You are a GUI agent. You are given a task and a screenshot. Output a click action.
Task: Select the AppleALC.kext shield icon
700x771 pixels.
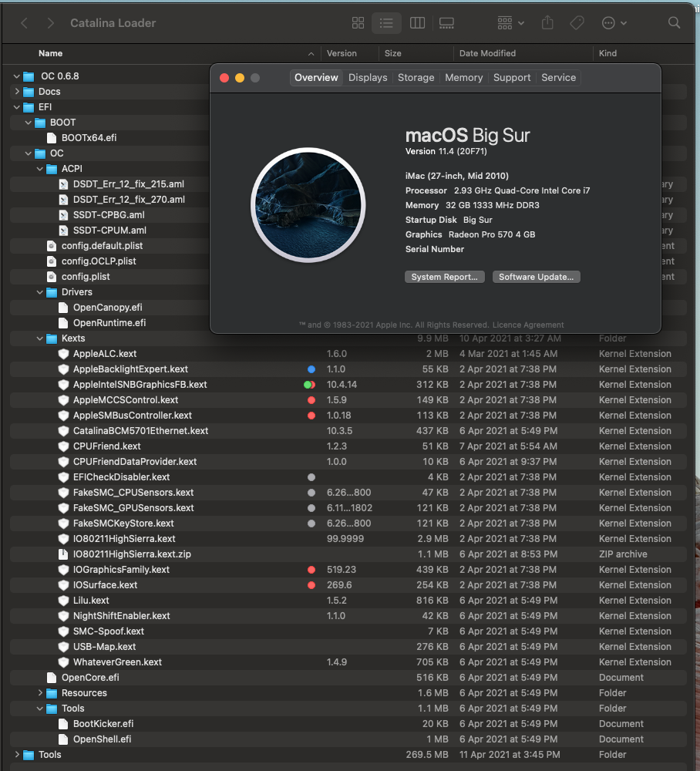(63, 354)
